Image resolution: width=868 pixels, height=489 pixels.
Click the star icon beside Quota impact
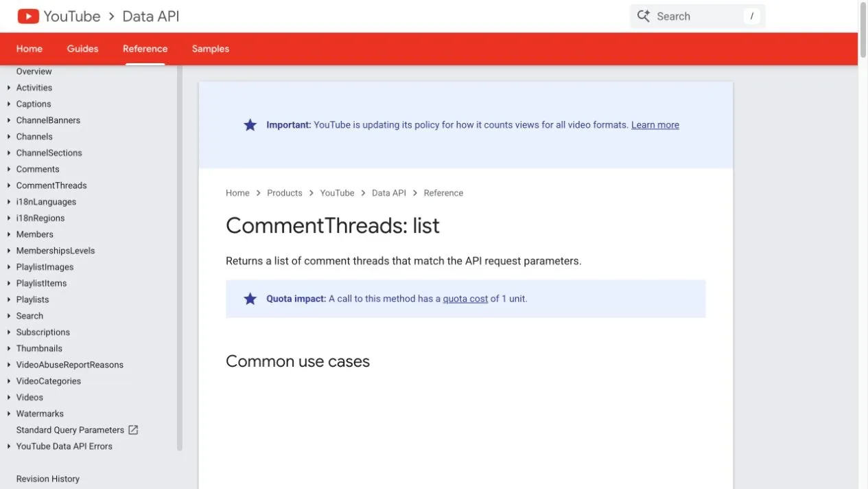(x=250, y=299)
